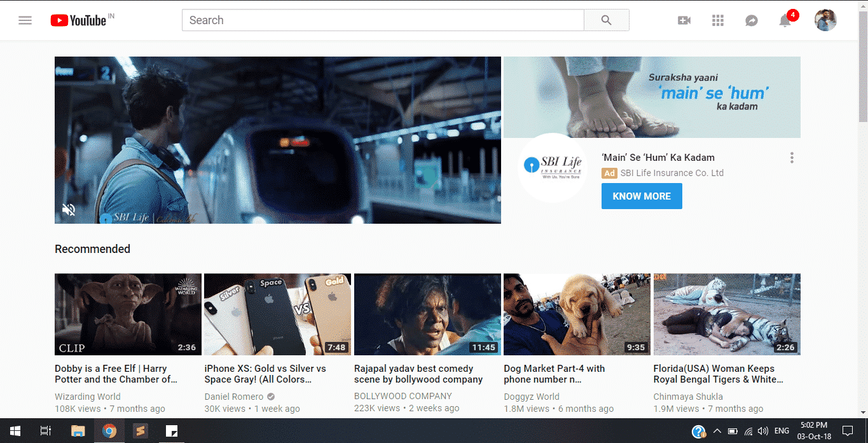This screenshot has height=443, width=868.
Task: Play the SBI Life metro ad video
Action: 278,140
